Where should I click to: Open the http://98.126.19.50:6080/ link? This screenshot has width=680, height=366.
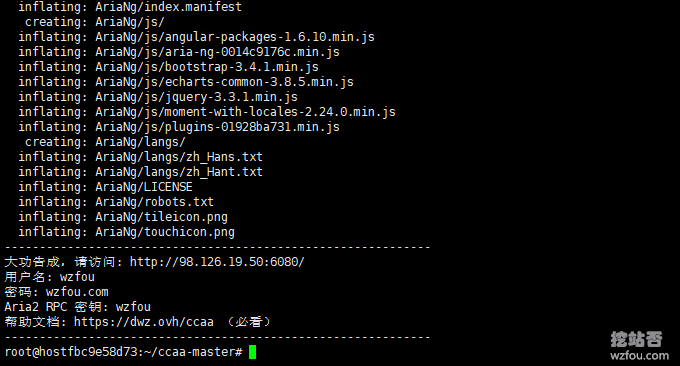(x=217, y=261)
